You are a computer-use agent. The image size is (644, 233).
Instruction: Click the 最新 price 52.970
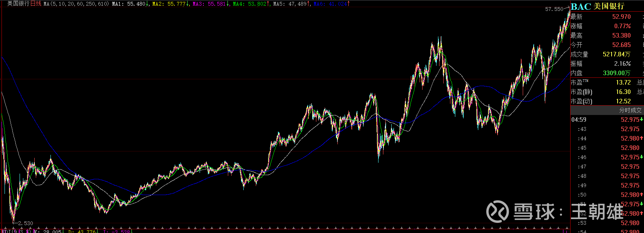coord(621,17)
